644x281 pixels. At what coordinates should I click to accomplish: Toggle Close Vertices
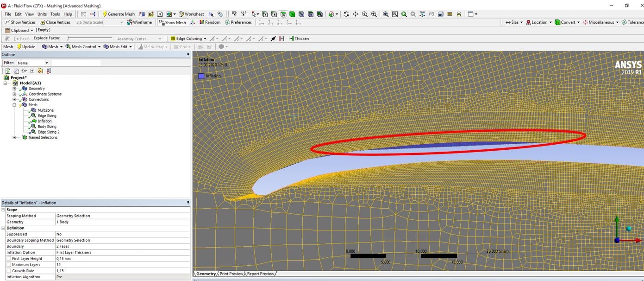[55, 22]
